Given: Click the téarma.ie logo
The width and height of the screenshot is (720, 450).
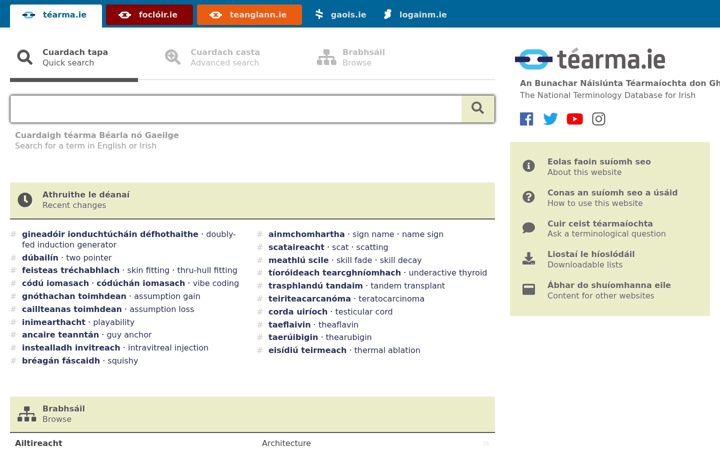Looking at the screenshot, I should coord(590,59).
